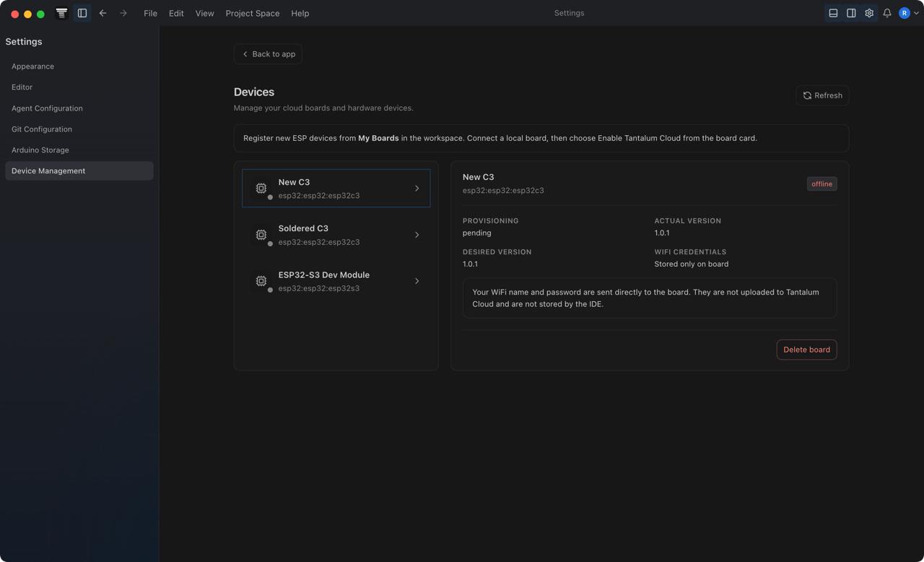Click the provisioning value pending
924x562 pixels.
click(x=477, y=233)
